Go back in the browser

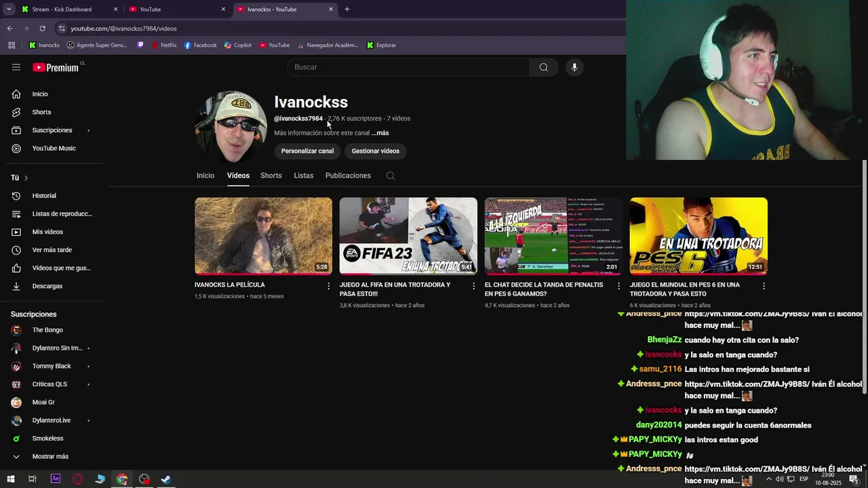pos(9,28)
